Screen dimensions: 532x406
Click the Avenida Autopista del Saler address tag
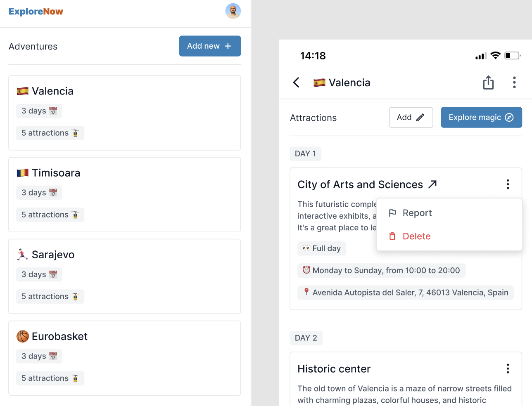click(x=405, y=293)
